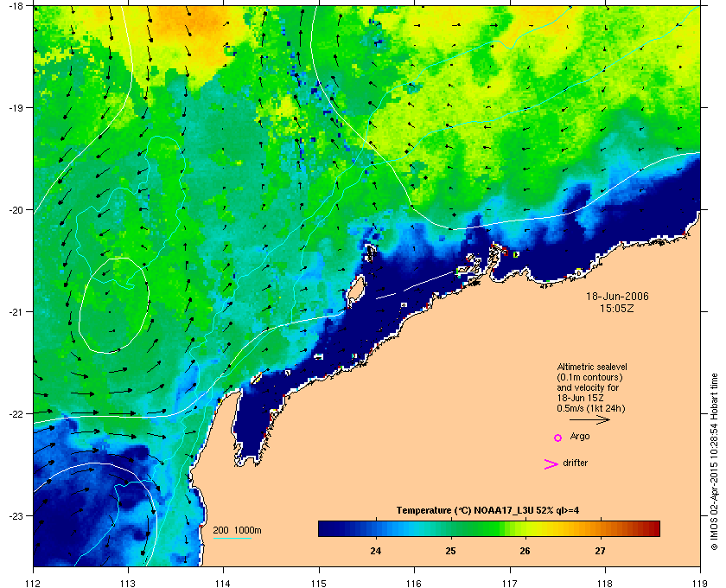Click the longitude axis label 117

click(509, 583)
